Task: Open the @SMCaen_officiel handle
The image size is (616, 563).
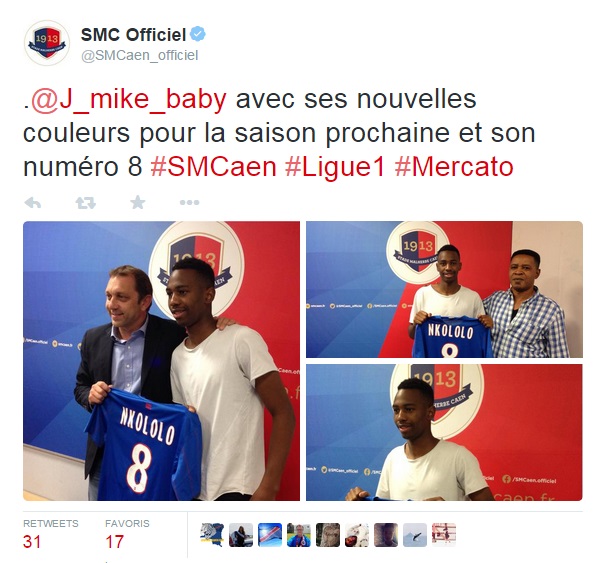Action: (x=139, y=55)
